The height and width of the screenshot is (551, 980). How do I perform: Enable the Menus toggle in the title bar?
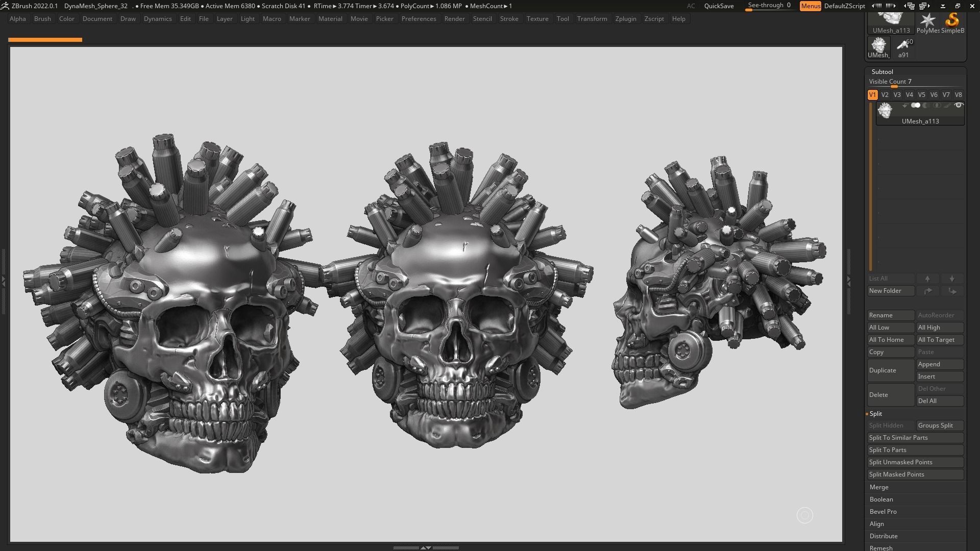coord(811,6)
